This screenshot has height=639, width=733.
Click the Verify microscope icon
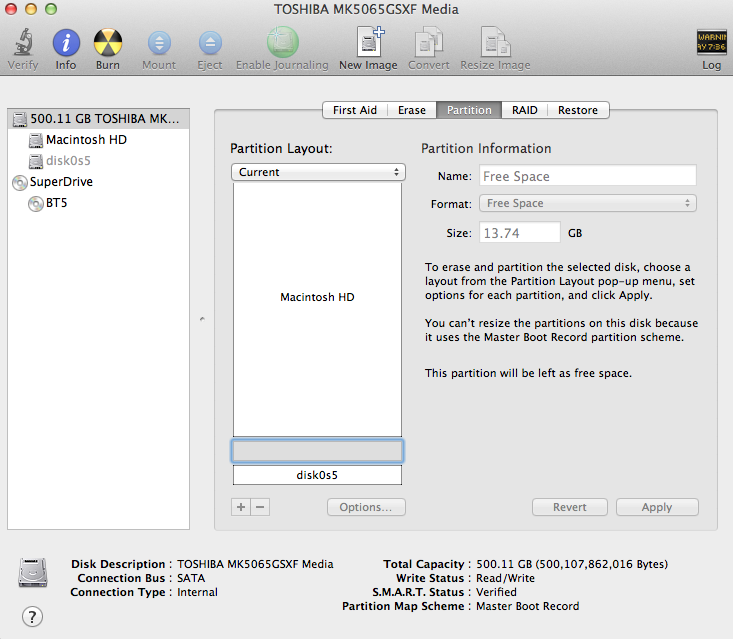[23, 42]
